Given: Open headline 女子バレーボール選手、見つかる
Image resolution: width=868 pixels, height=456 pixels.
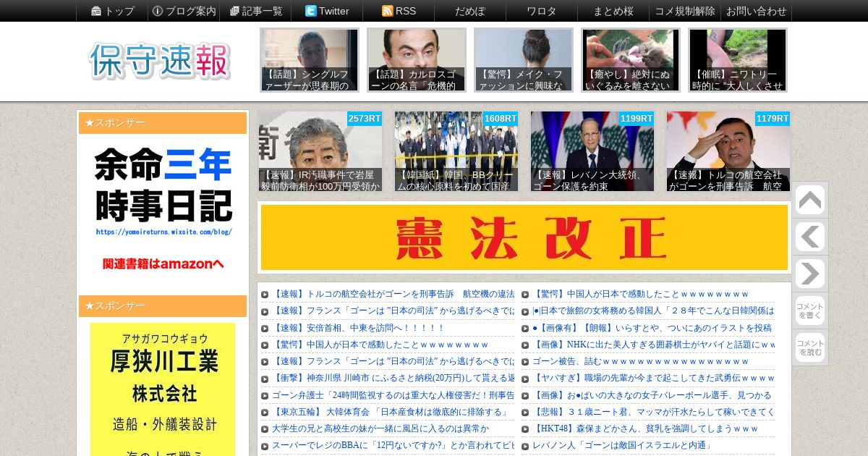Looking at the screenshot, I should [652, 395].
